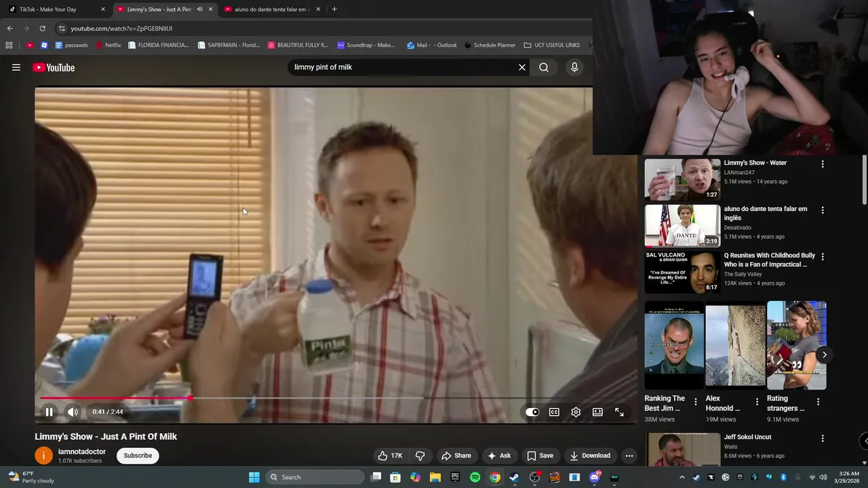Screen dimensions: 868x488
Task: Enter full screen mode
Action: (619, 411)
